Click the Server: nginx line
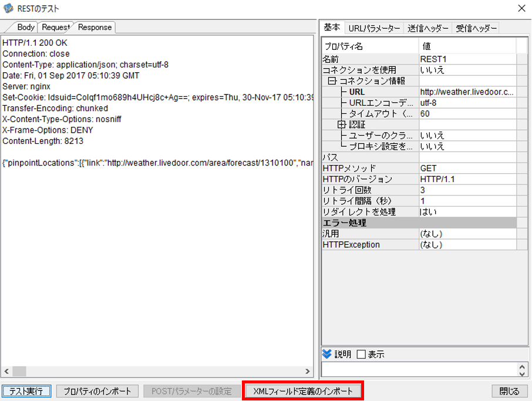 (26, 86)
